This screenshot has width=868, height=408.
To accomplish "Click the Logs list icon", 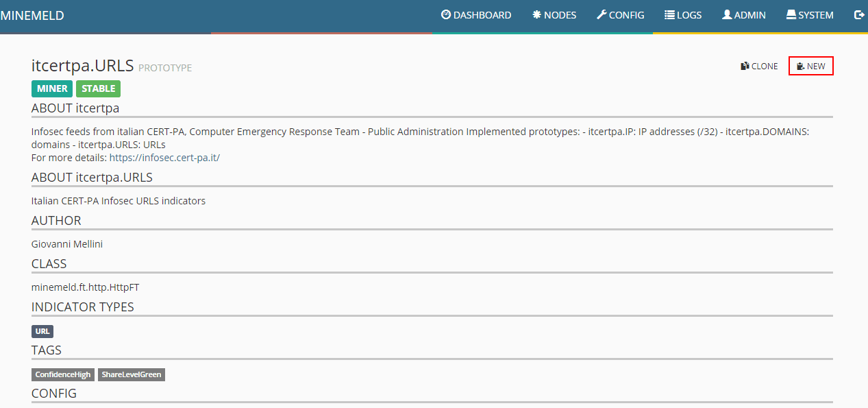I will 669,15.
